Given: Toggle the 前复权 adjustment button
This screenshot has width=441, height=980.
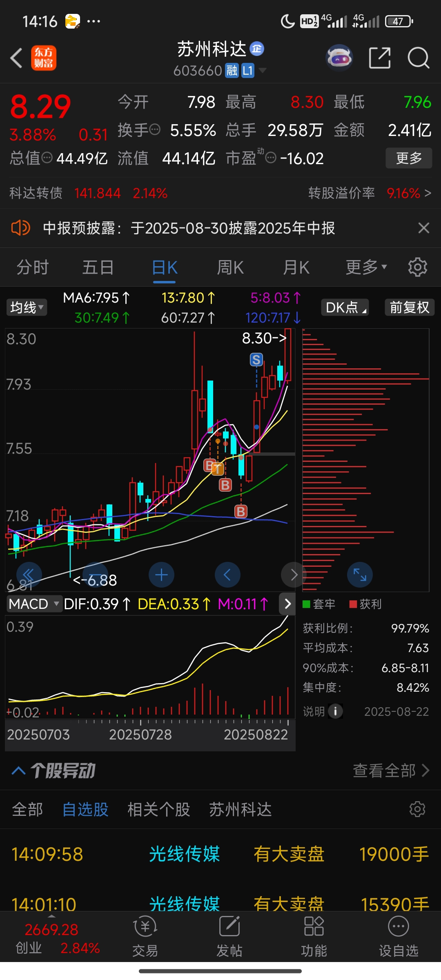Looking at the screenshot, I should [x=410, y=307].
